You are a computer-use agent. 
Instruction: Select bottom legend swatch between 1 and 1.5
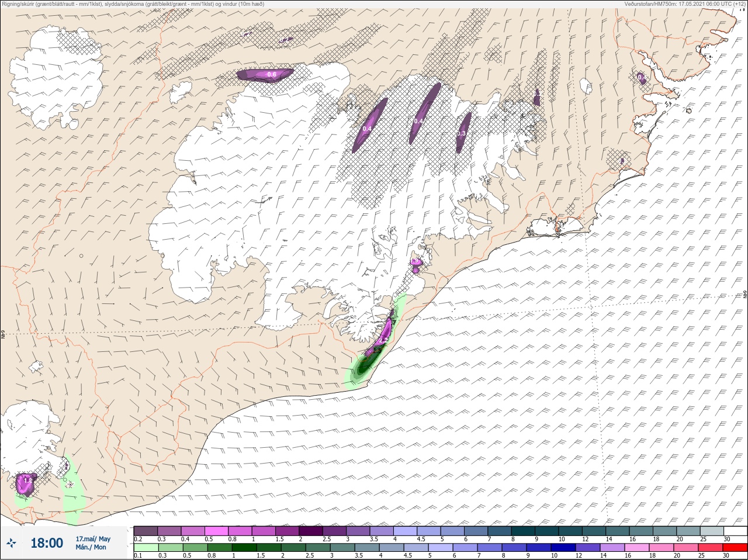point(244,548)
